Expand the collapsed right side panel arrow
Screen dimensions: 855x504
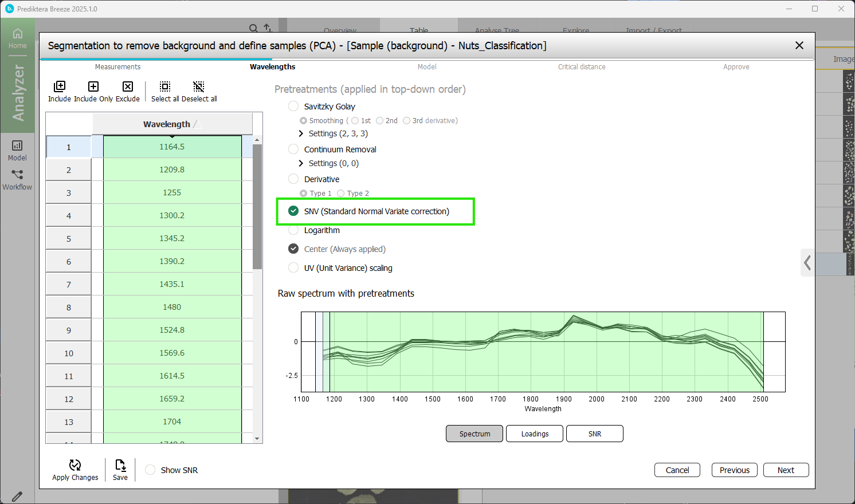807,263
